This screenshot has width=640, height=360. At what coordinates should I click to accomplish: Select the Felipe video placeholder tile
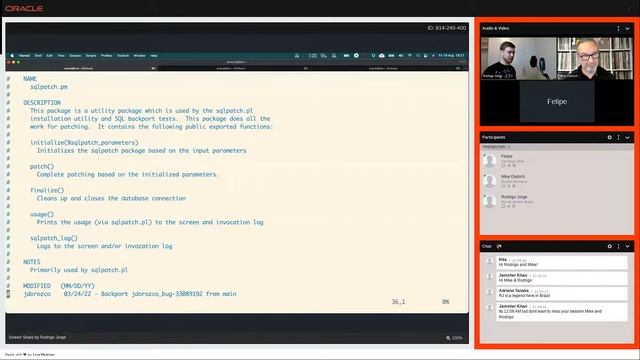point(557,101)
